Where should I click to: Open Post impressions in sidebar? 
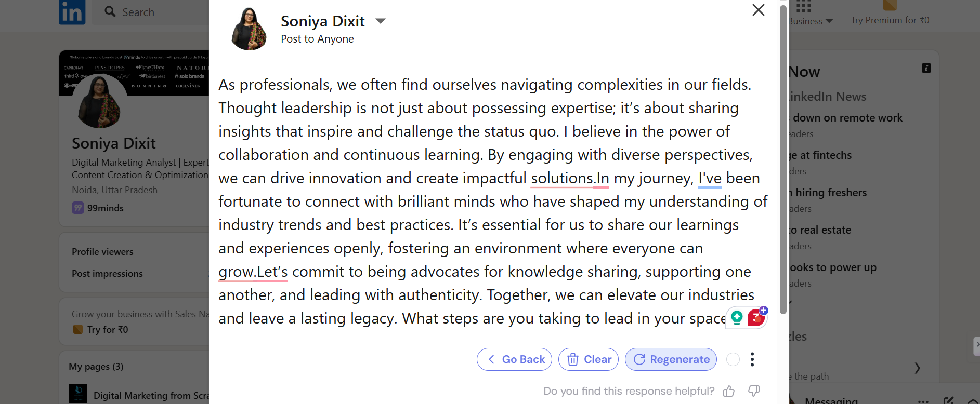(x=107, y=274)
